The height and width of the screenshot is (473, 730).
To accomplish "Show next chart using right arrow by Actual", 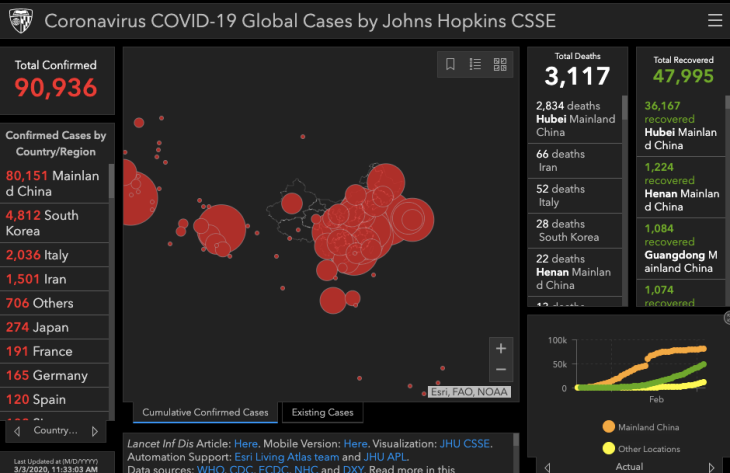I will click(x=711, y=467).
